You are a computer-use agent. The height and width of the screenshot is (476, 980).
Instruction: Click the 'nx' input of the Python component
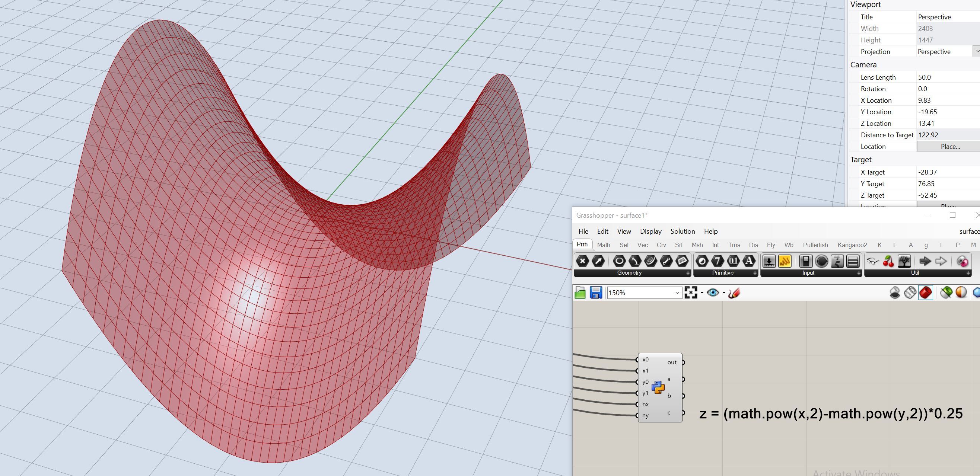pyautogui.click(x=646, y=404)
